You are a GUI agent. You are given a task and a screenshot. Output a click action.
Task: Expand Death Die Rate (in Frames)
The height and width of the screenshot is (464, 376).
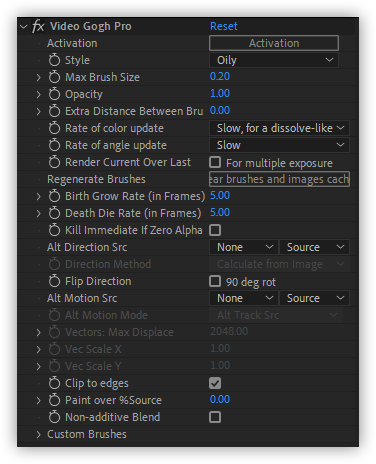coord(39,213)
